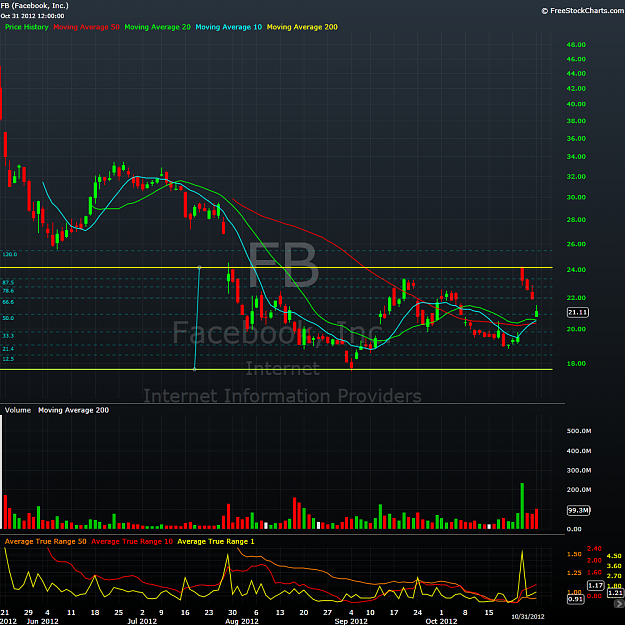Click the upper yellow resistance line near 24.00

click(x=276, y=267)
